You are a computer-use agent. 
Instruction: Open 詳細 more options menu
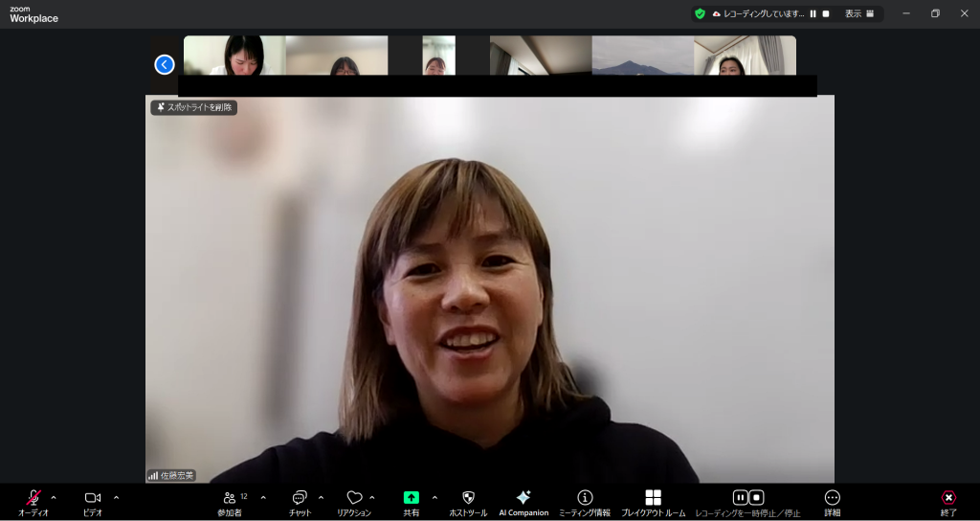tap(832, 498)
